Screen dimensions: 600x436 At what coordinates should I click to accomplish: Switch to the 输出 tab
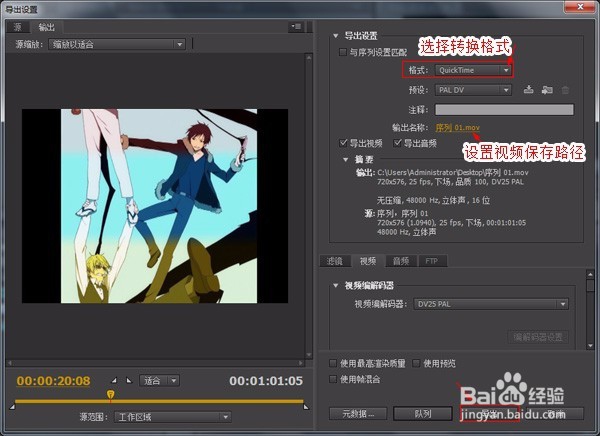click(x=46, y=27)
